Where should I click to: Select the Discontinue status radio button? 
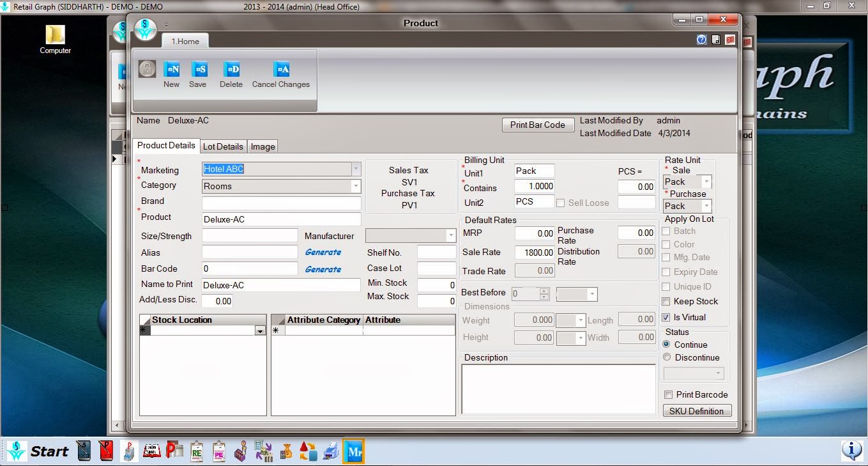click(x=667, y=357)
